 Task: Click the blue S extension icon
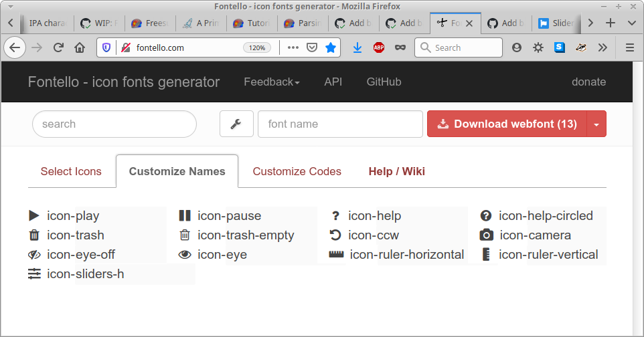click(x=560, y=47)
